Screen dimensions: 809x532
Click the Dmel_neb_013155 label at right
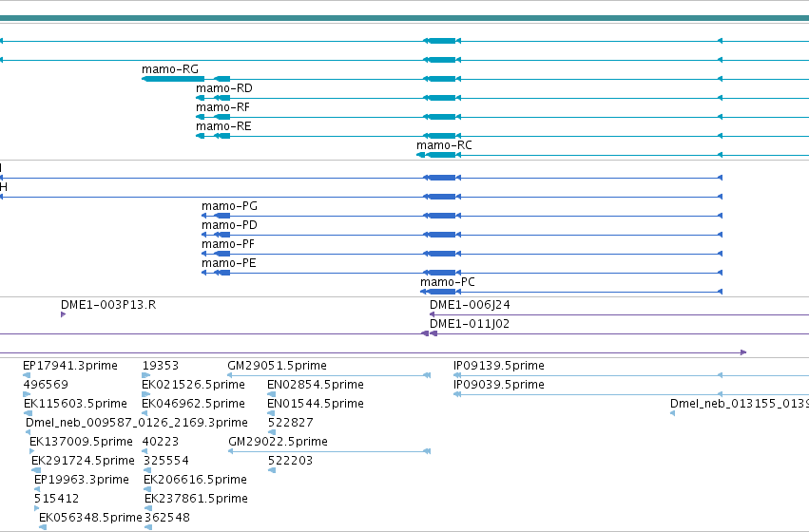click(x=740, y=404)
